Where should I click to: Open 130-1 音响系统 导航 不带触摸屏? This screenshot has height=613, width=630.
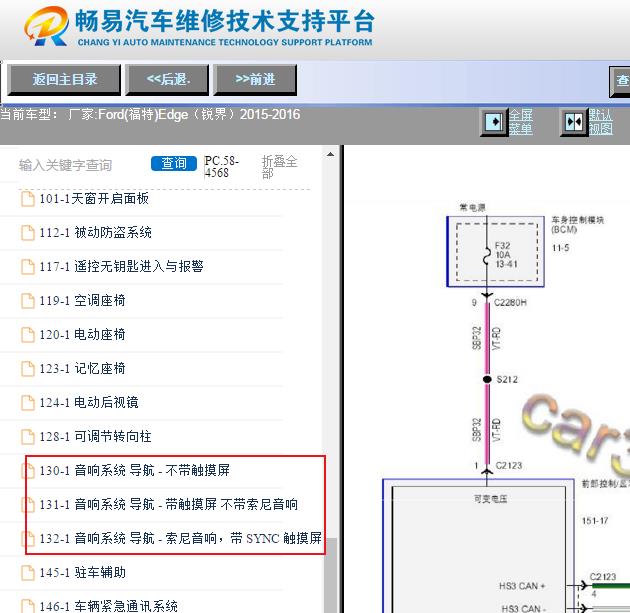(135, 470)
